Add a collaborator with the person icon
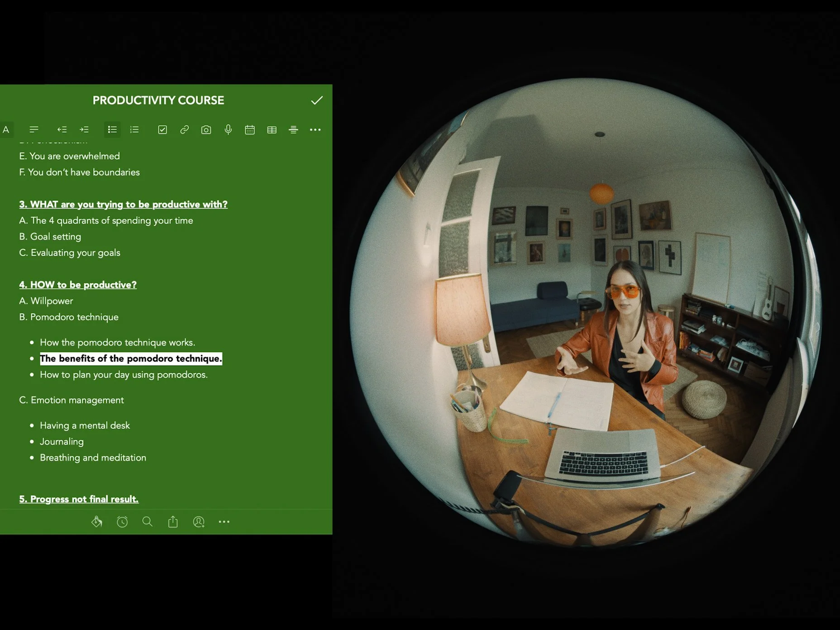Image resolution: width=840 pixels, height=630 pixels. tap(199, 522)
